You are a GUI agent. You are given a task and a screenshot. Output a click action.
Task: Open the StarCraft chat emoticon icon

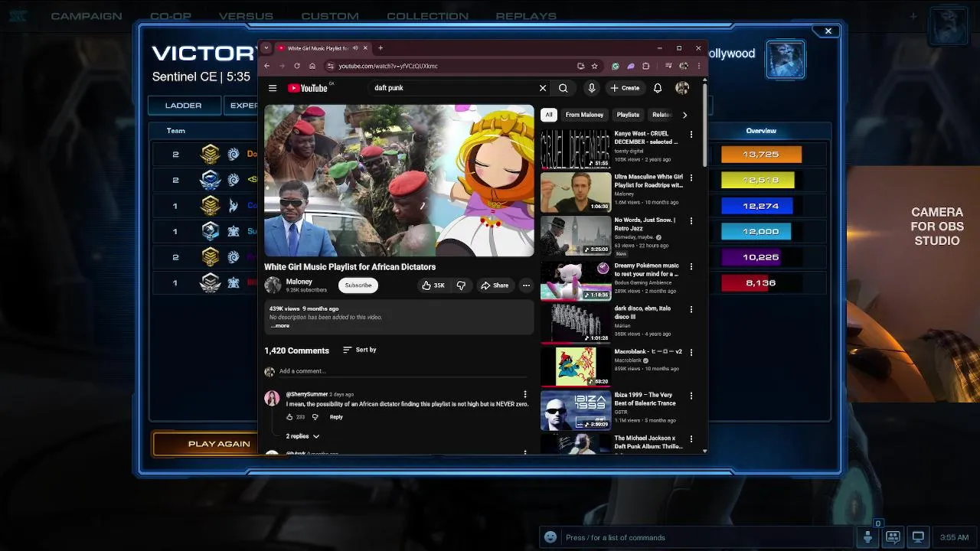[x=550, y=537]
